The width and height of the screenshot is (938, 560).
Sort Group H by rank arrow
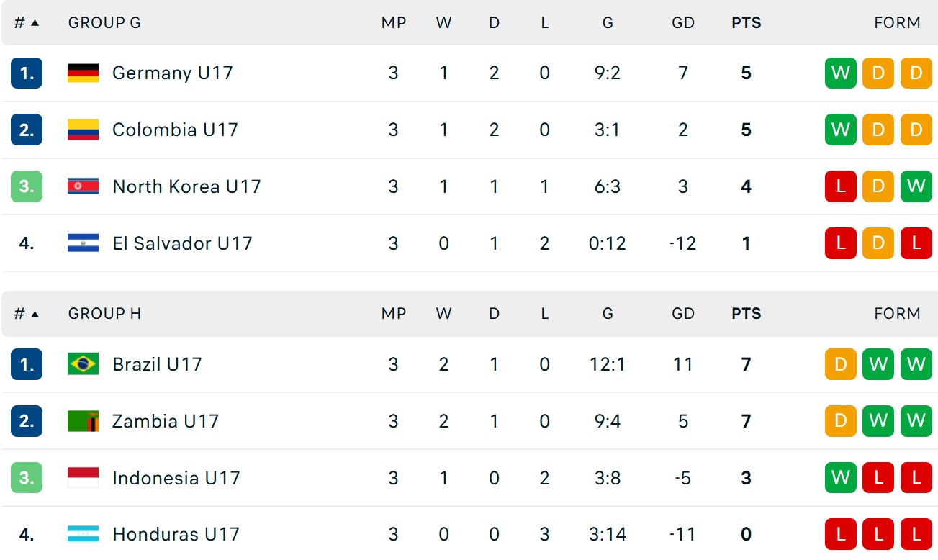[35, 314]
